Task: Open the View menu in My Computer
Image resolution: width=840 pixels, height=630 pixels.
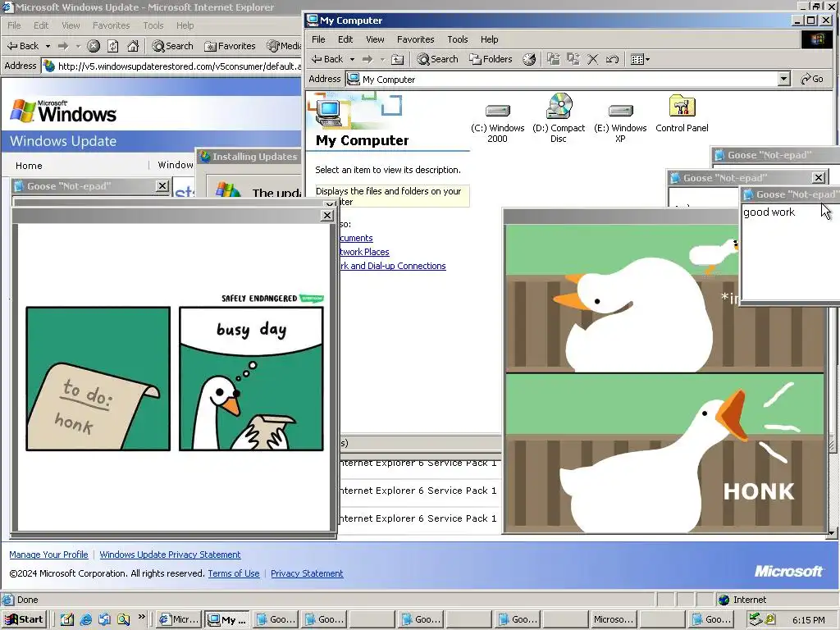Action: [375, 39]
